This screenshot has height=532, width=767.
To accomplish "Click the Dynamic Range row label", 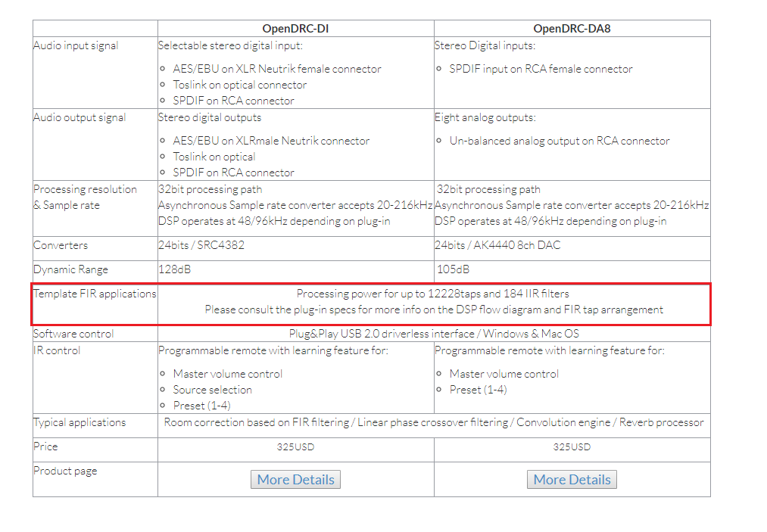I will pyautogui.click(x=70, y=269).
